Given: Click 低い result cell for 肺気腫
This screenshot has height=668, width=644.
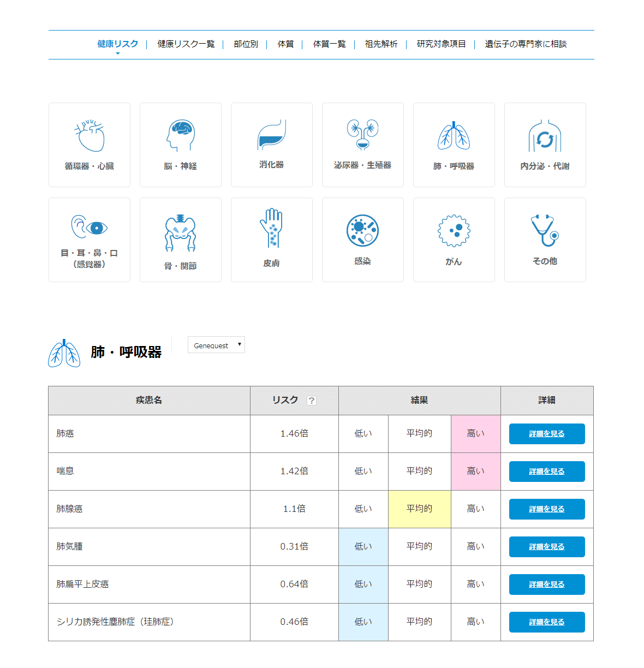Looking at the screenshot, I should click(x=363, y=546).
